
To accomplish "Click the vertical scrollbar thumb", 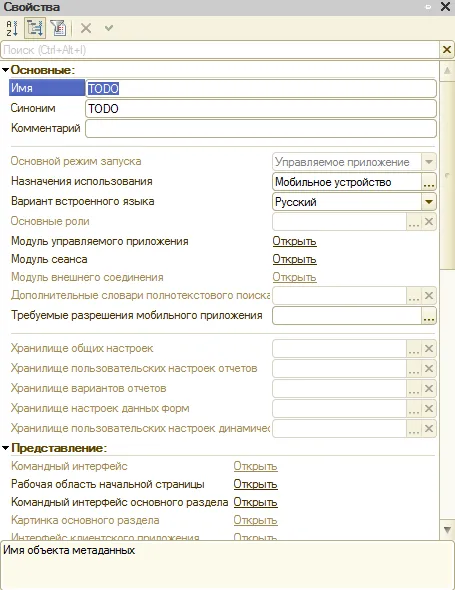I will click(x=447, y=175).
